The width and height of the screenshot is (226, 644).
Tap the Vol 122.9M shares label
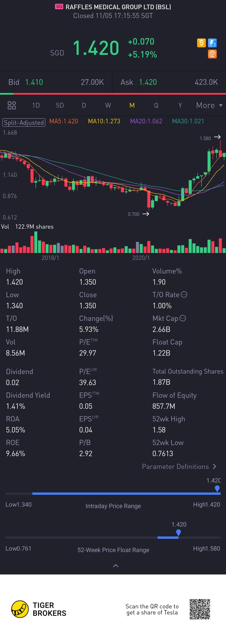coord(27,227)
